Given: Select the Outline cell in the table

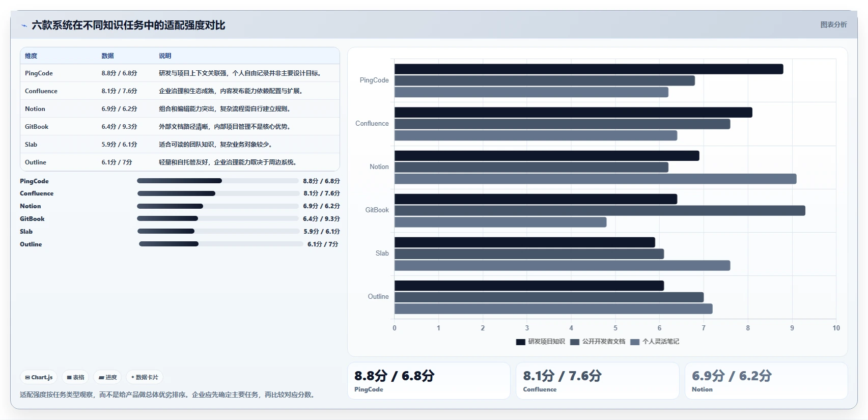Looking at the screenshot, I should (x=36, y=162).
